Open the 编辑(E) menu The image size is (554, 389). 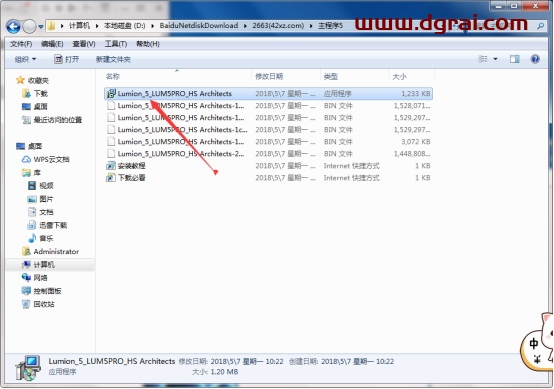point(52,44)
